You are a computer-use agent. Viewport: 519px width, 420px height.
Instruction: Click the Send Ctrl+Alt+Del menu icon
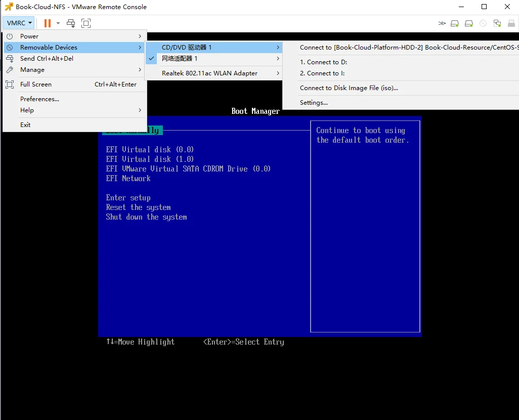coord(10,59)
